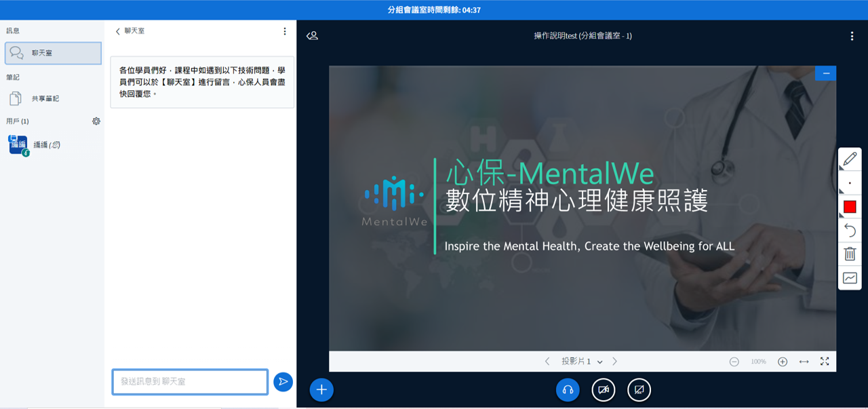Toggle multi-user whiteboard mode
This screenshot has height=409, width=868.
click(x=850, y=278)
